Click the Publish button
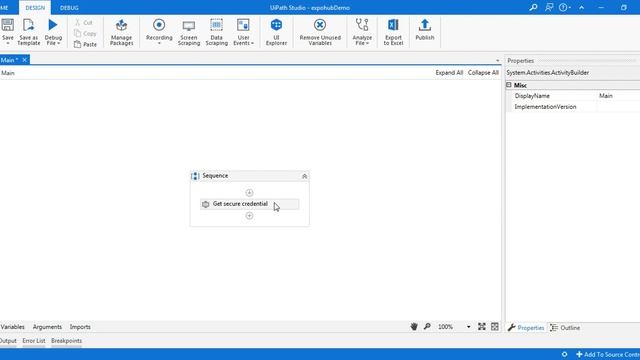This screenshot has height=360, width=640. pos(424,29)
